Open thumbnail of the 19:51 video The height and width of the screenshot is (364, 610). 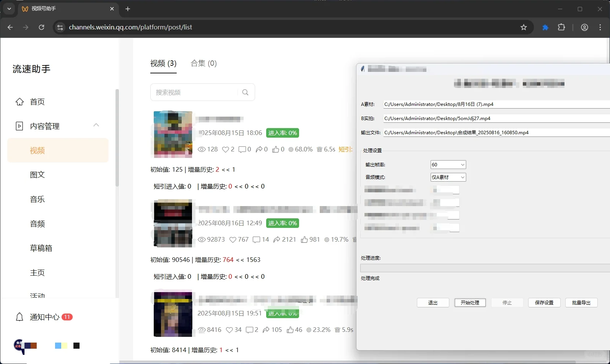[x=173, y=314]
